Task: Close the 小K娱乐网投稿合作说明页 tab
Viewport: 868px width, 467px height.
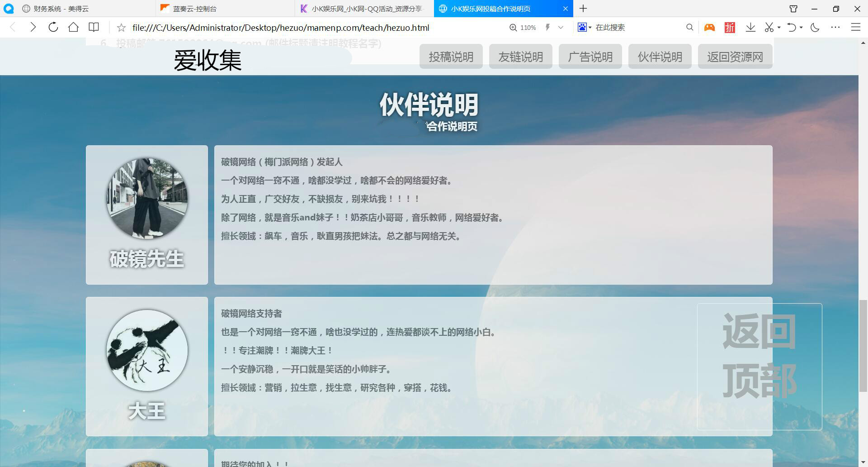Action: point(565,9)
